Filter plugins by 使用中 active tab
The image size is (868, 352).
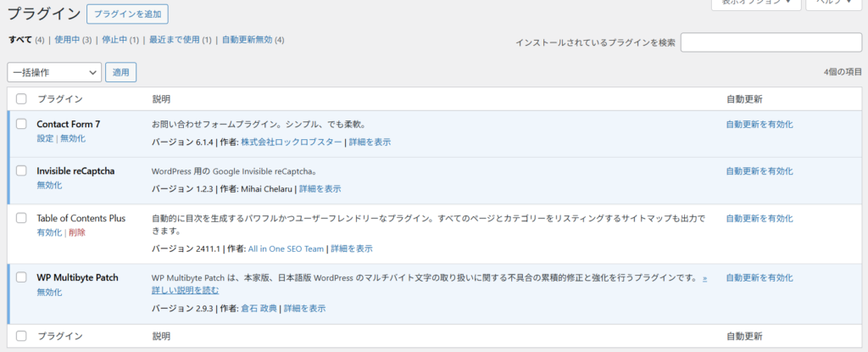click(x=67, y=39)
